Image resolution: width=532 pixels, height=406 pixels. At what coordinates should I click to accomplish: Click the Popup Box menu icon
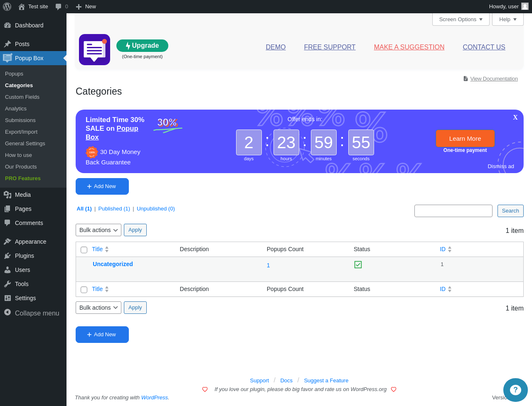(7, 58)
